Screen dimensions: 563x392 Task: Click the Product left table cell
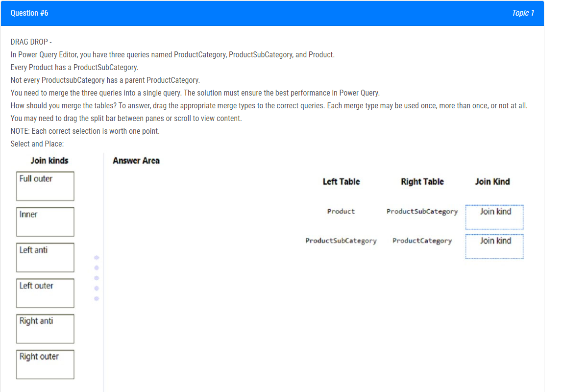(341, 212)
